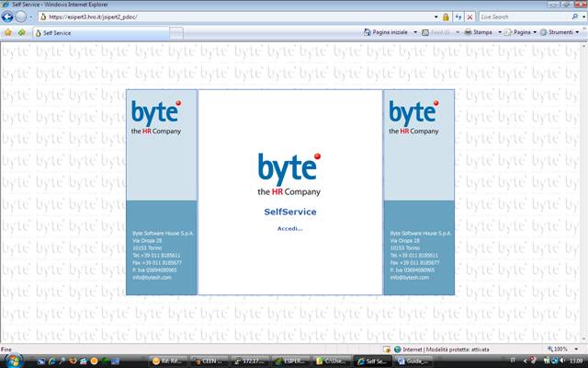This screenshot has height=368, width=588.
Task: Open the 'Guida_...' taskbar button
Action: coord(413,362)
